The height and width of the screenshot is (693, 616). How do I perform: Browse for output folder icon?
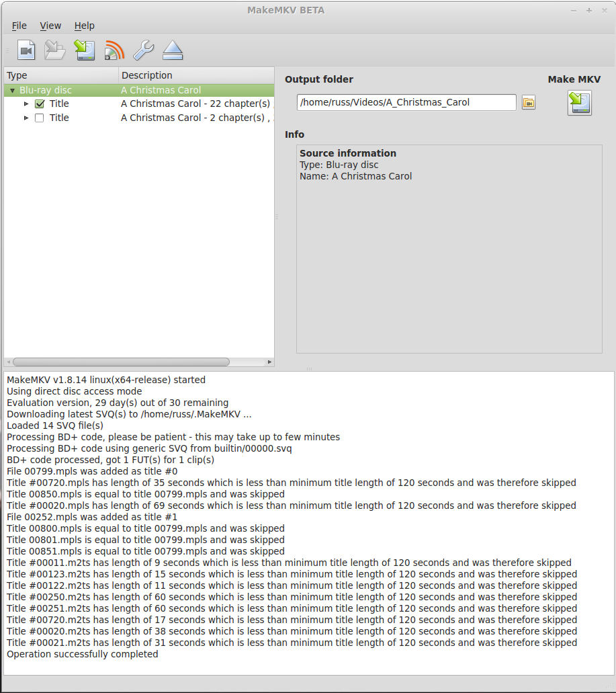point(529,103)
